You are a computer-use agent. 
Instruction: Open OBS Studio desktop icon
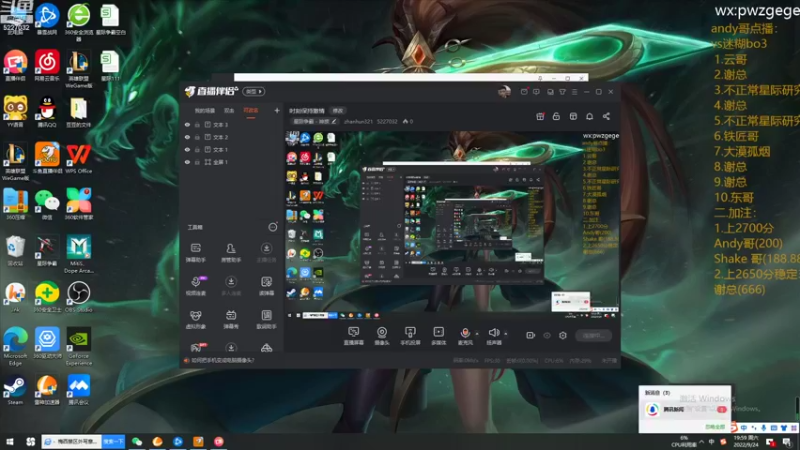pos(79,297)
